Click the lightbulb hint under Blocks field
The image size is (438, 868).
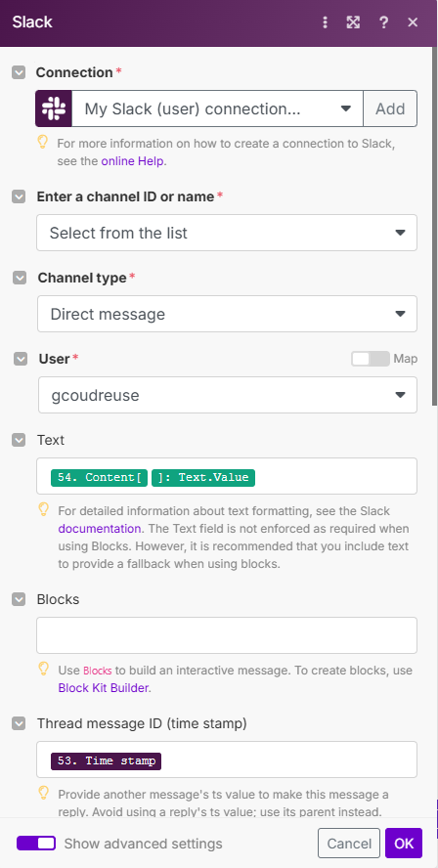click(43, 670)
